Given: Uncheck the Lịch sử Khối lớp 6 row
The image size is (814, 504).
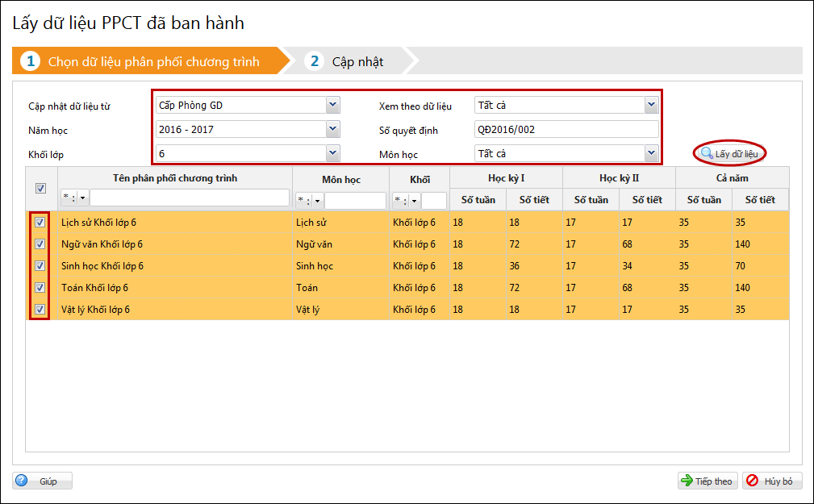Looking at the screenshot, I should pos(40,222).
